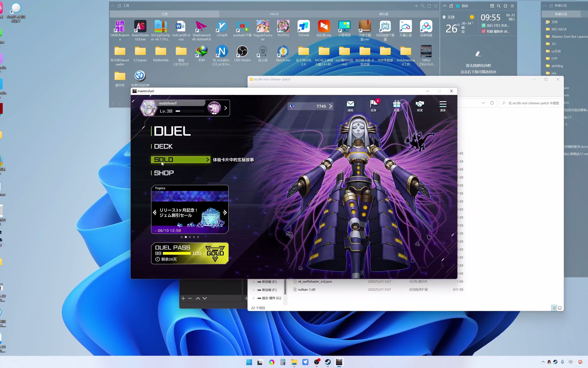Switch to the HACK tab
Screen dimensions: 588x368
pos(274,14)
